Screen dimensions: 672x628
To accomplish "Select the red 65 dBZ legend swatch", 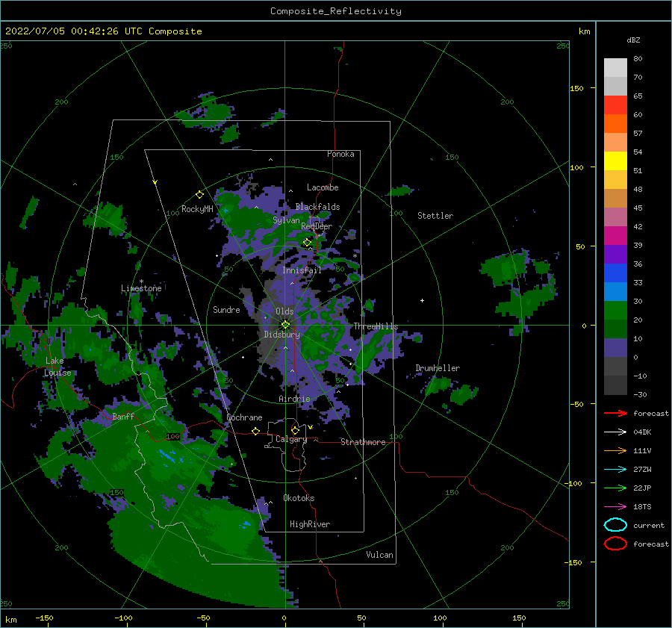I will 615,105.
